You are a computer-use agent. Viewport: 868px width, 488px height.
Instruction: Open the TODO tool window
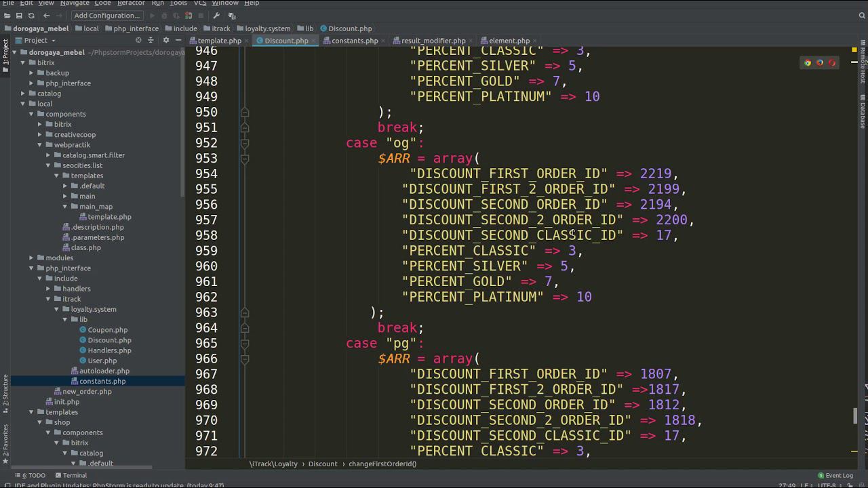click(x=30, y=475)
